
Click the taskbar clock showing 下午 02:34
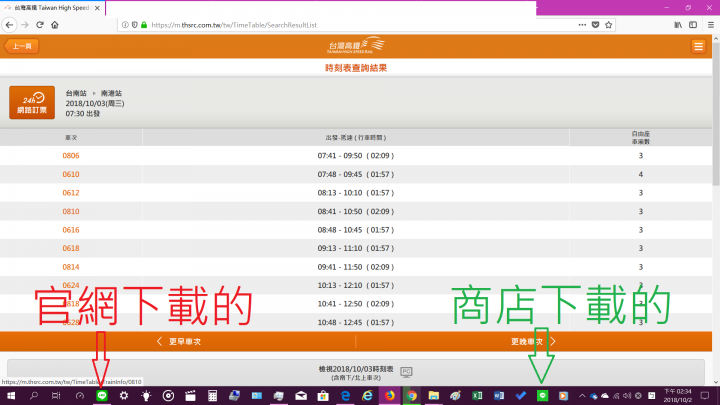pyautogui.click(x=677, y=396)
